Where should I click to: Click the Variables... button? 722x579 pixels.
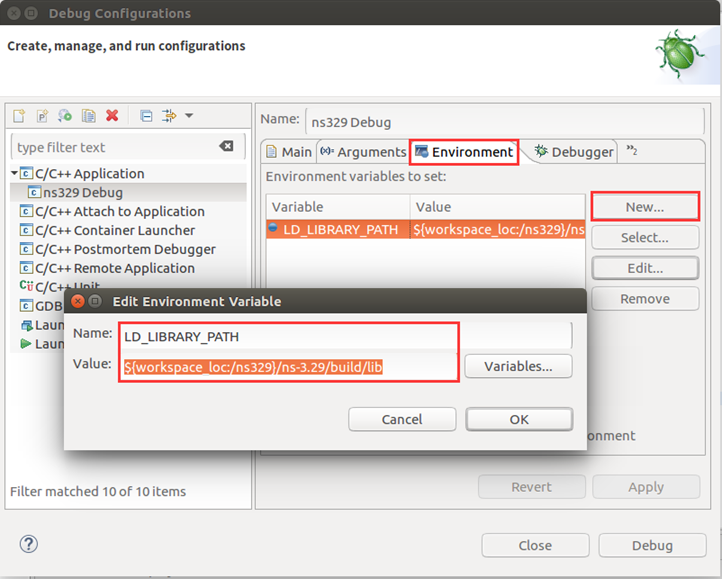tap(518, 367)
